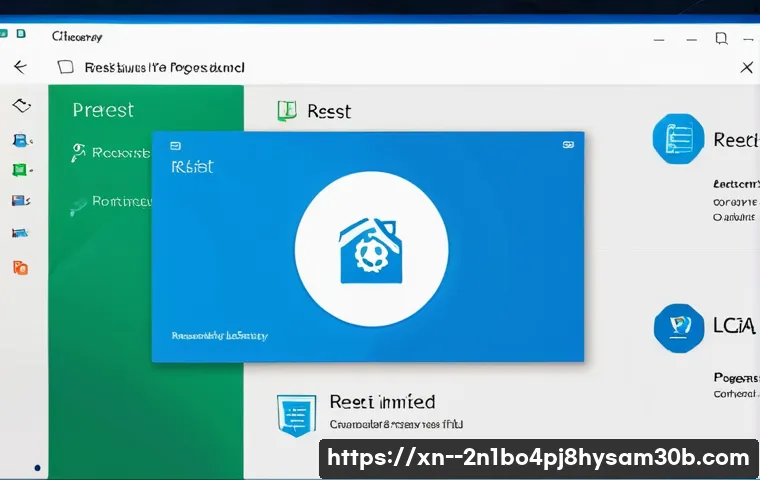Click the Resst heading text
Image resolution: width=760 pixels, height=480 pixels.
tap(329, 111)
